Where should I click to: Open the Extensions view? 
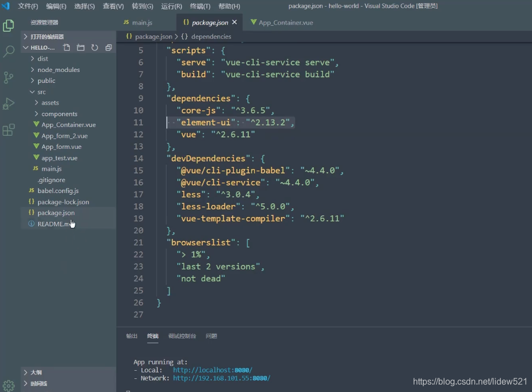pyautogui.click(x=9, y=130)
